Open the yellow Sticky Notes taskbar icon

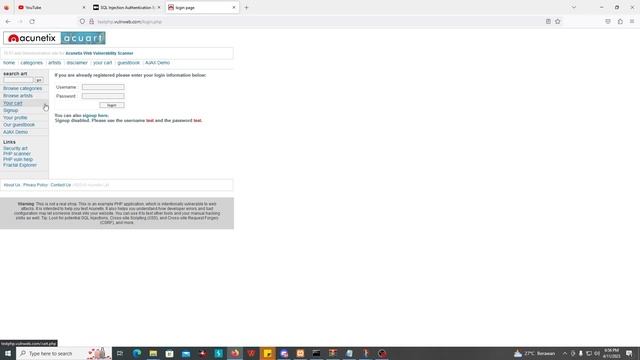pos(268,353)
